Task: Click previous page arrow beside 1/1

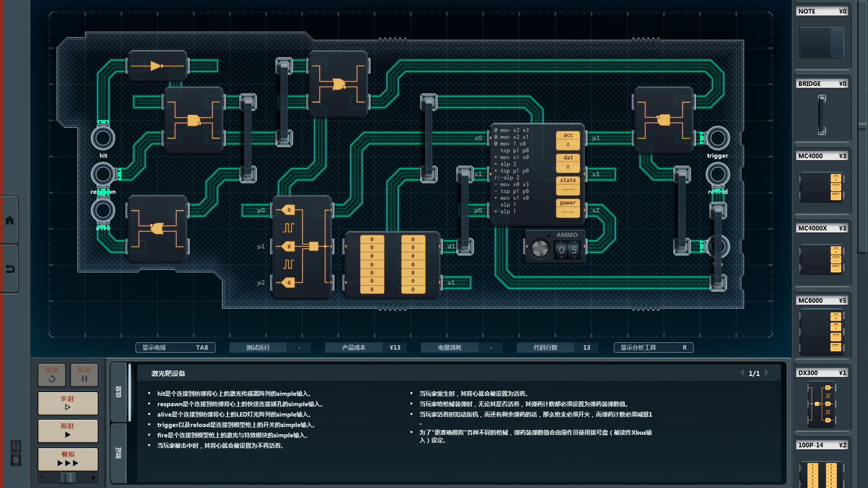Action: 742,373
